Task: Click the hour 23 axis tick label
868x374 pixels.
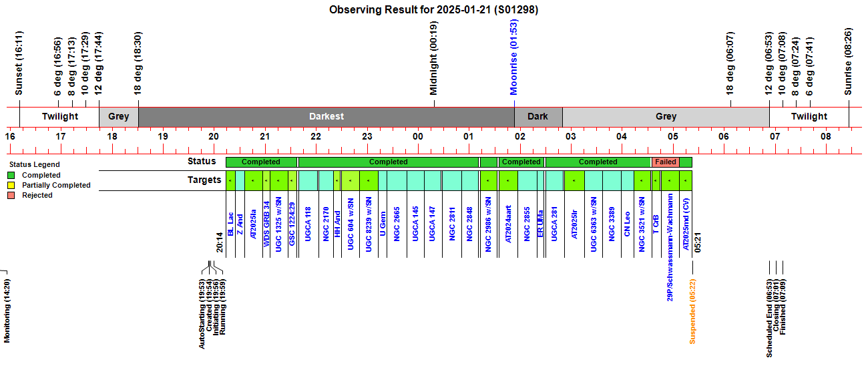Action: 367,136
